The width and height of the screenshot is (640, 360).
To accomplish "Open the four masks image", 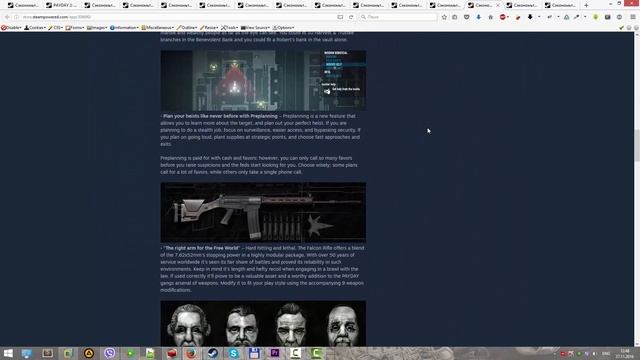I will pyautogui.click(x=263, y=324).
